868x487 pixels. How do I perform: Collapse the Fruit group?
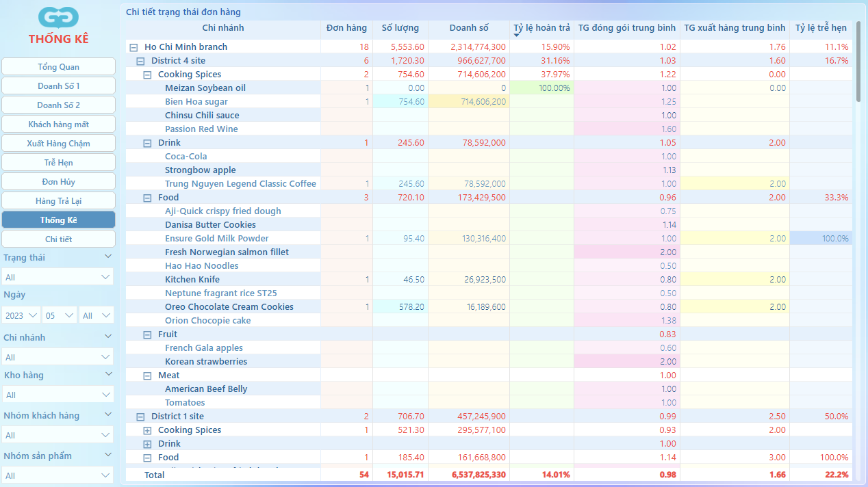[147, 334]
